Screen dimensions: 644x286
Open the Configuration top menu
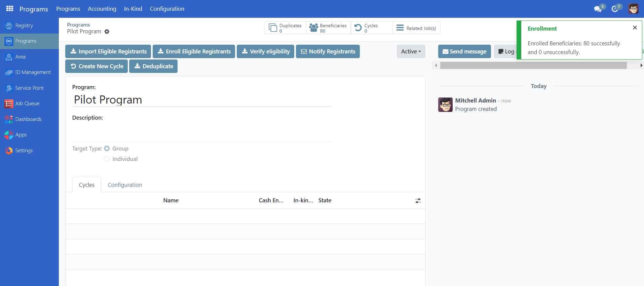[x=167, y=9]
